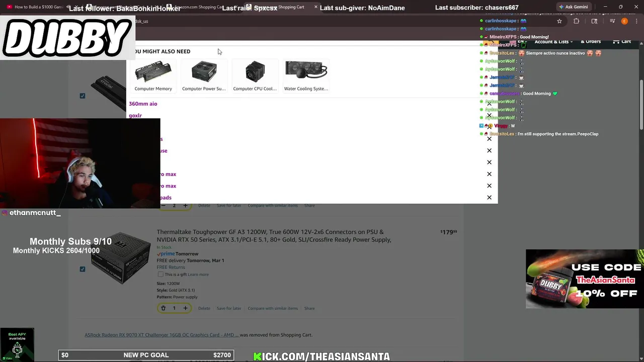Open the removed ASRock Radeon RX 9070 XT link
This screenshot has width=644, height=362.
point(162,335)
